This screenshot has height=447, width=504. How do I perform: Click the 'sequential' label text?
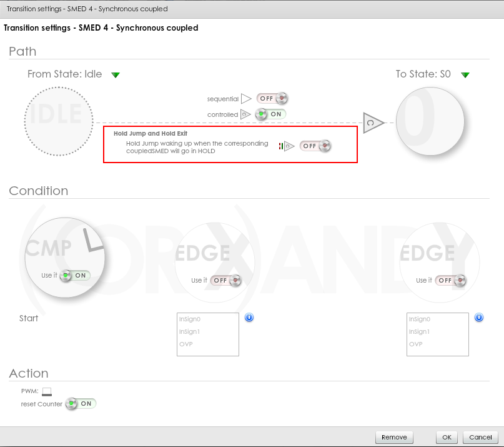tap(223, 99)
